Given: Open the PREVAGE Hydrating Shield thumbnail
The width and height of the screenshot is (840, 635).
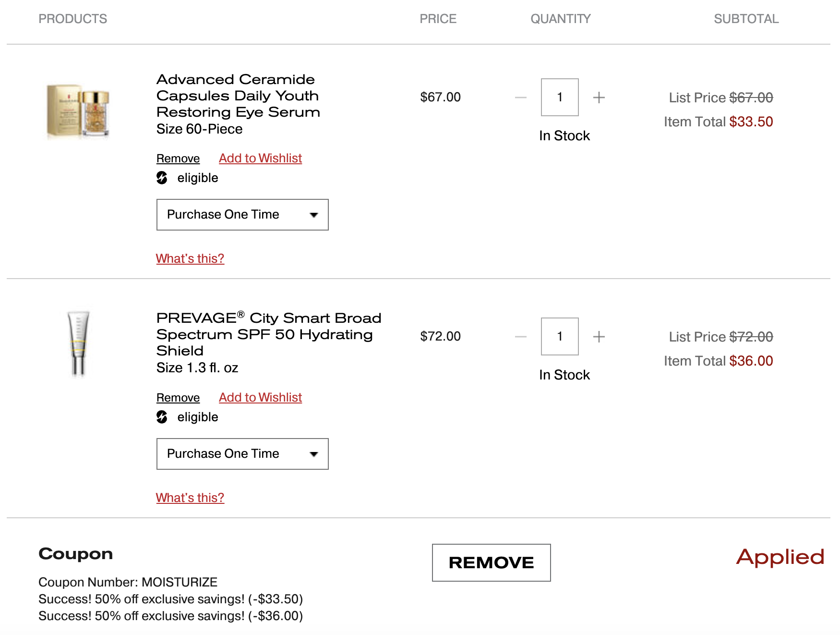Looking at the screenshot, I should click(x=78, y=343).
